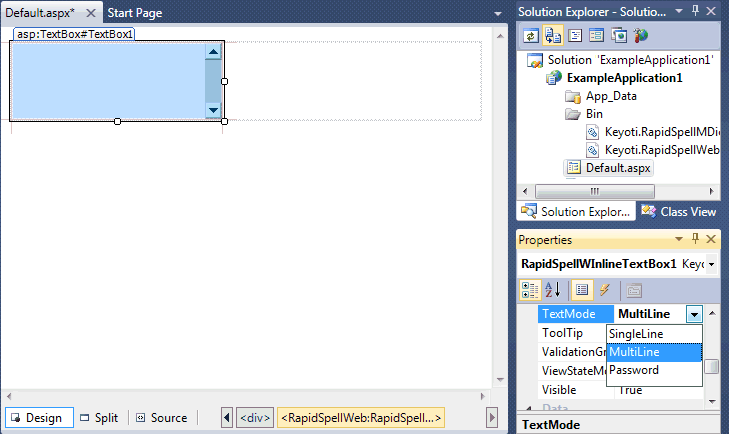The image size is (729, 434).
Task: Switch Properties to Categorized view
Action: pos(530,290)
